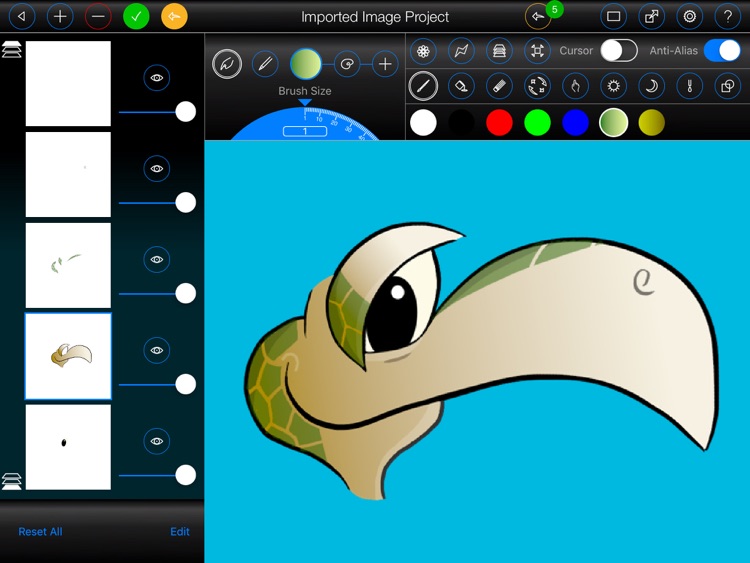This screenshot has height=563, width=750.
Task: Click Edit in the layers panel
Action: click(x=180, y=531)
